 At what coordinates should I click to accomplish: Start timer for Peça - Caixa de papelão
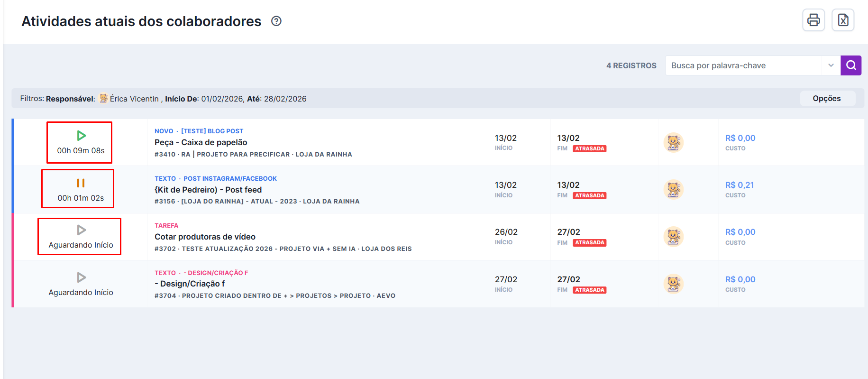click(x=82, y=136)
